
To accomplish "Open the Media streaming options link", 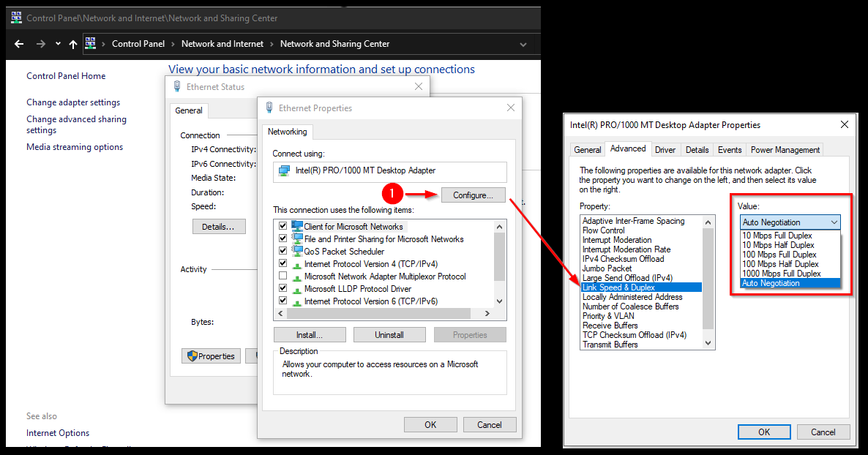I will pos(75,147).
